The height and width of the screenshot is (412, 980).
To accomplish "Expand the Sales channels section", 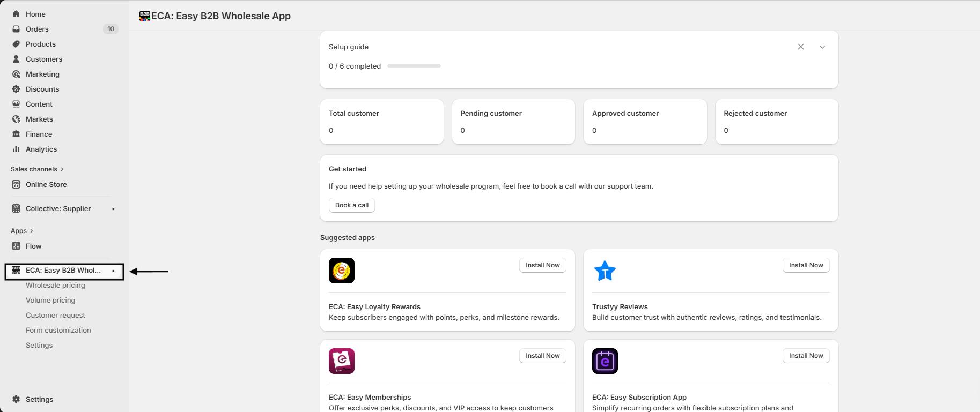I will pos(62,169).
